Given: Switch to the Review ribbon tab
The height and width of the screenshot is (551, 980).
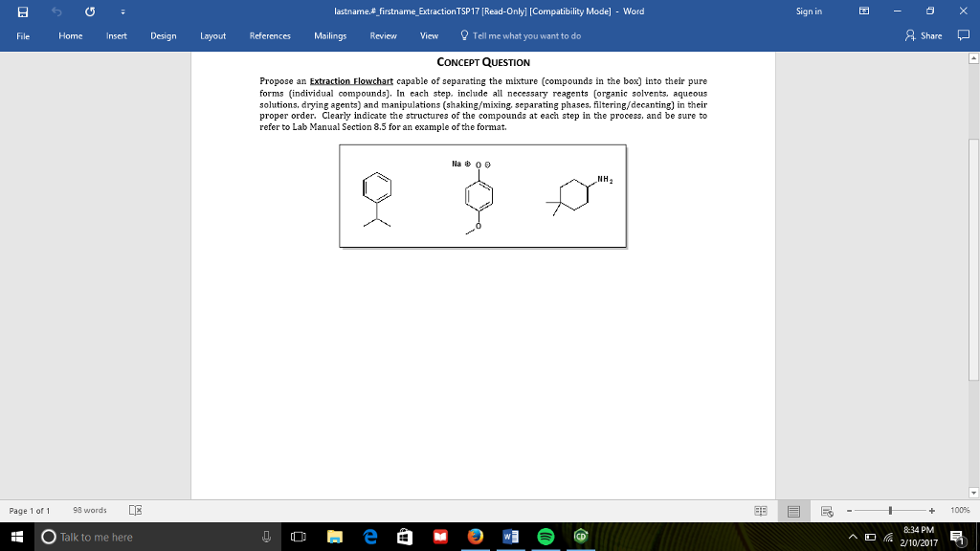Looking at the screenshot, I should pos(383,35).
